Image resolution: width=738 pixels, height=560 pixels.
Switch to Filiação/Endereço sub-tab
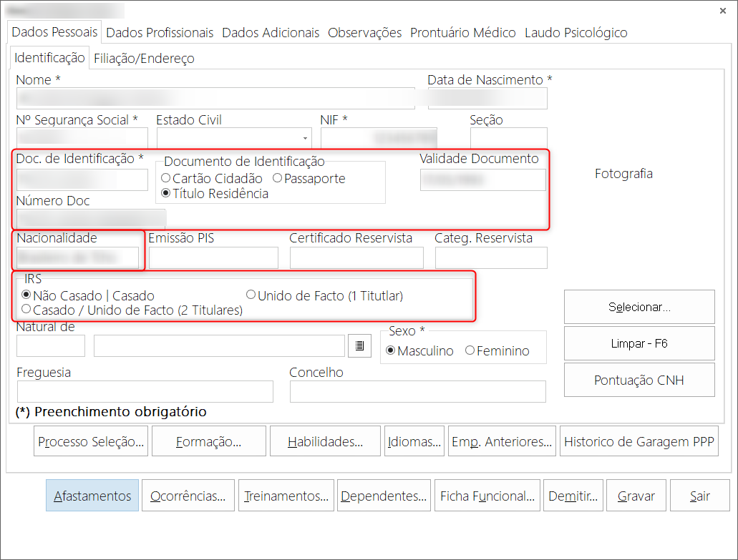pyautogui.click(x=144, y=59)
